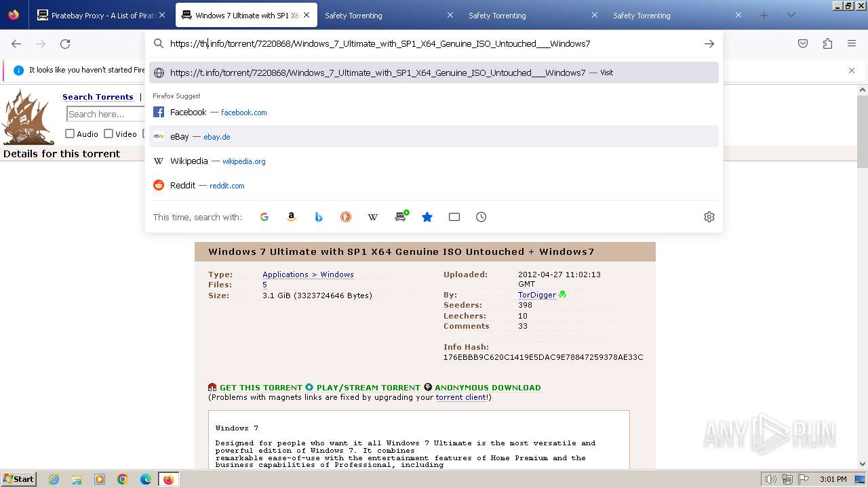Click the volume speaker tray icon

coord(770,479)
